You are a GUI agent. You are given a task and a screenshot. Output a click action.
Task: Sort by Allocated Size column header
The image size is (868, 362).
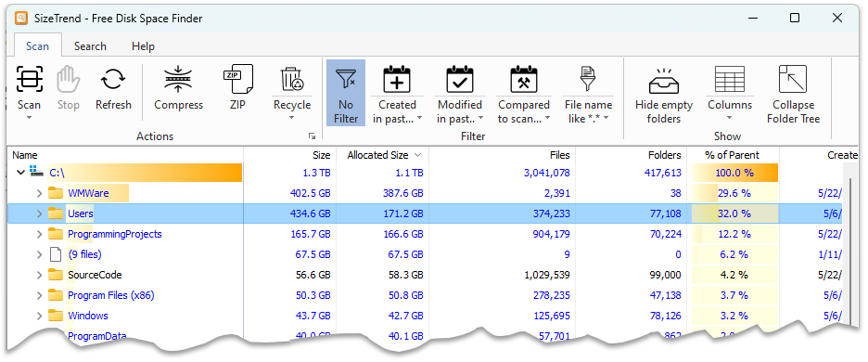[382, 155]
